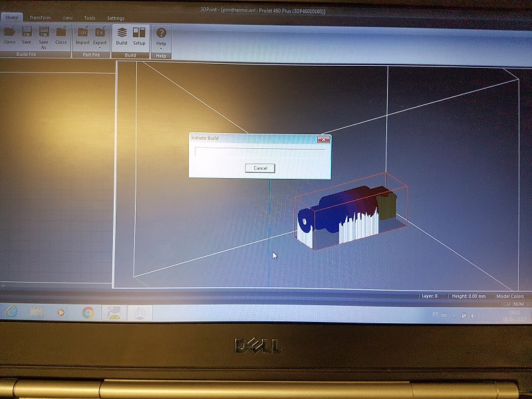Screen dimensions: 532x399
Task: Open the taskbar clock and date
Action: (515, 317)
